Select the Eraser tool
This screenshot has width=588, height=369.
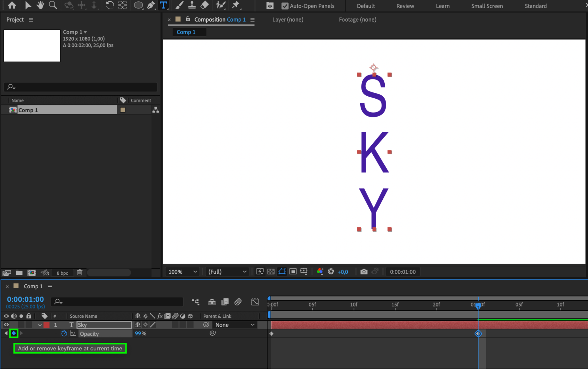click(x=205, y=5)
